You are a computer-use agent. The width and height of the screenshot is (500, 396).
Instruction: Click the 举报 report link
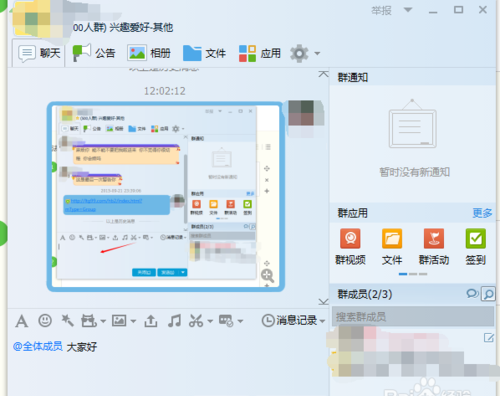[x=381, y=11]
